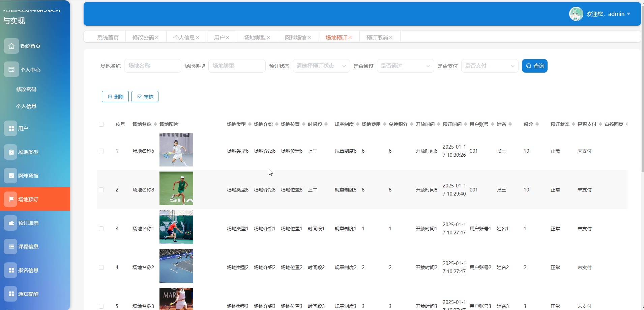Click the home icon beside 系统首页
This screenshot has width=644, height=310.
[11, 46]
